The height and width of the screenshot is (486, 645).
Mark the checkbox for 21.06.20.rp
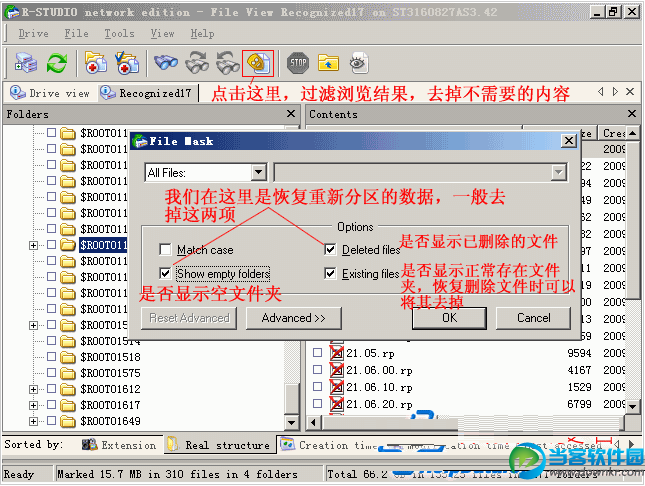[317, 403]
